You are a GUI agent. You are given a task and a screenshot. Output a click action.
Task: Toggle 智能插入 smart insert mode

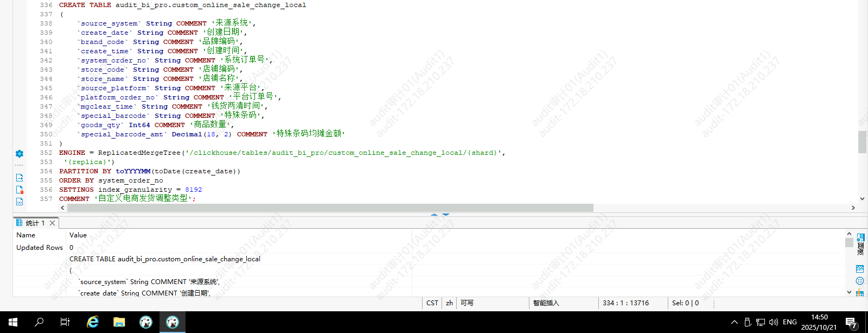[x=546, y=303]
